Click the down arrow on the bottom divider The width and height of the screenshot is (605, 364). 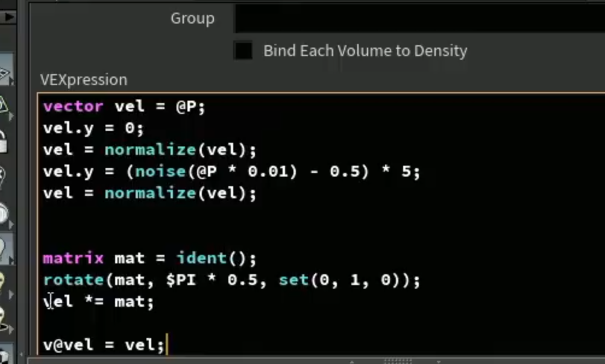coord(439,362)
